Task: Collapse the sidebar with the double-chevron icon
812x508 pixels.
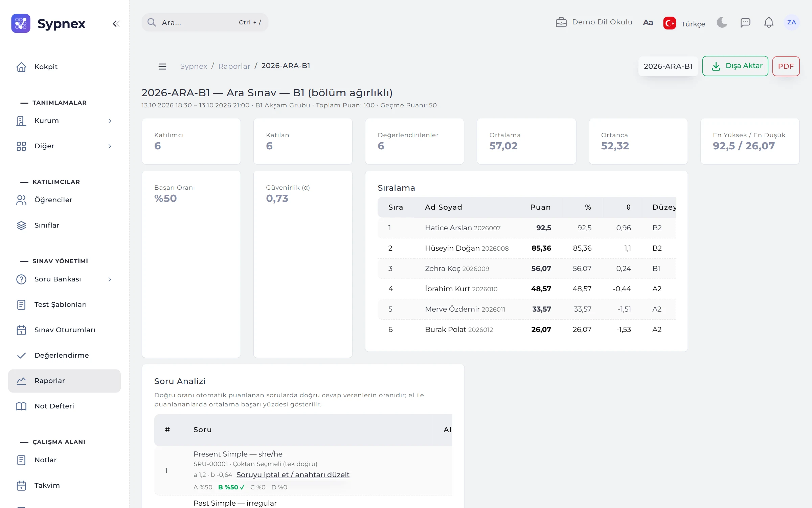Action: click(116, 23)
